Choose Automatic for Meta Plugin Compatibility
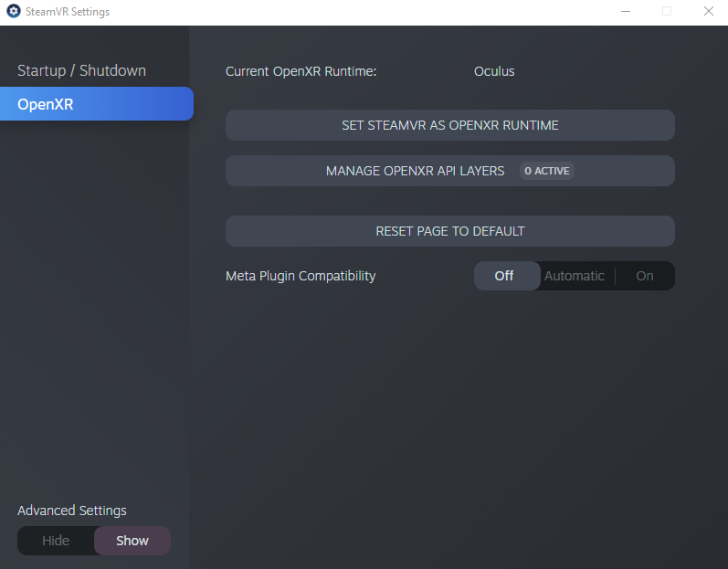Image resolution: width=728 pixels, height=569 pixels. point(575,276)
